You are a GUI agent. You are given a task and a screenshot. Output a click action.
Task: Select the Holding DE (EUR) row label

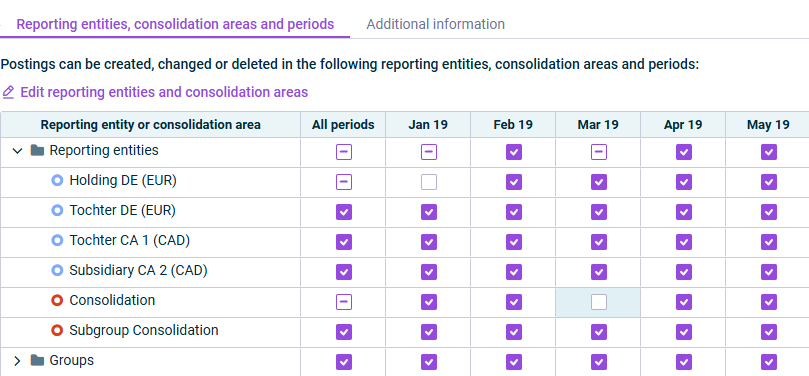pos(123,181)
